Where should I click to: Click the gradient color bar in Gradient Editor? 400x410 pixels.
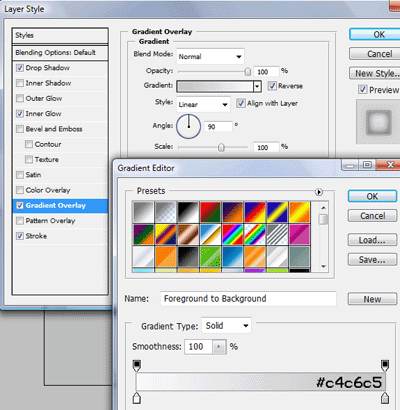[x=261, y=382]
